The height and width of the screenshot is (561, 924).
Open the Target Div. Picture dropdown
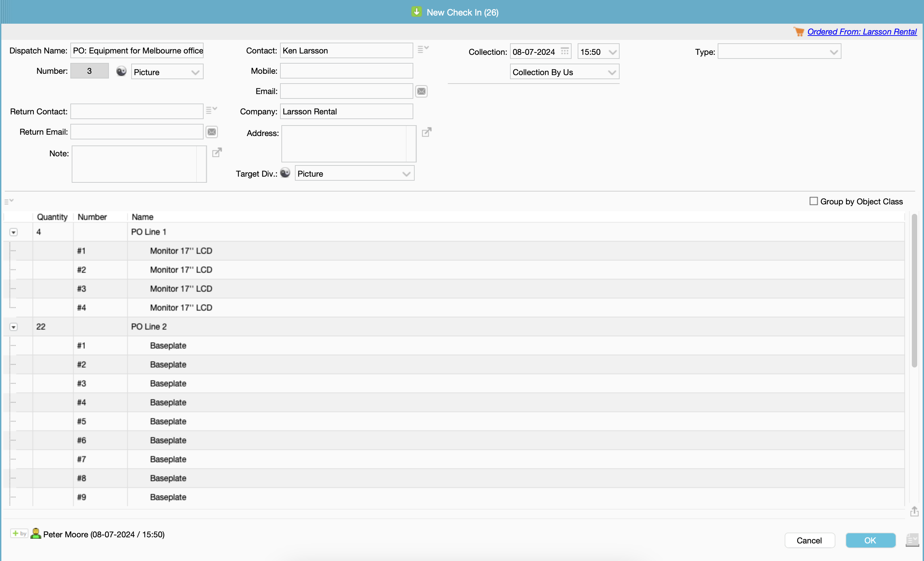354,174
